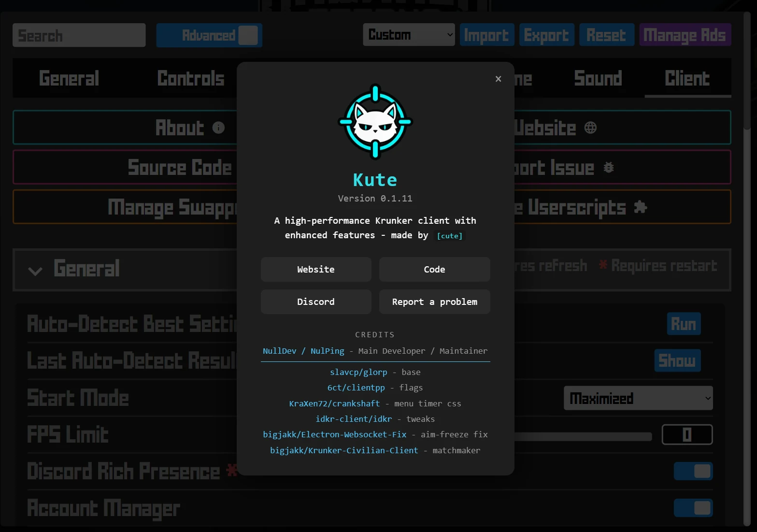Open Manage Ads button
This screenshot has height=532, width=757.
[685, 35]
